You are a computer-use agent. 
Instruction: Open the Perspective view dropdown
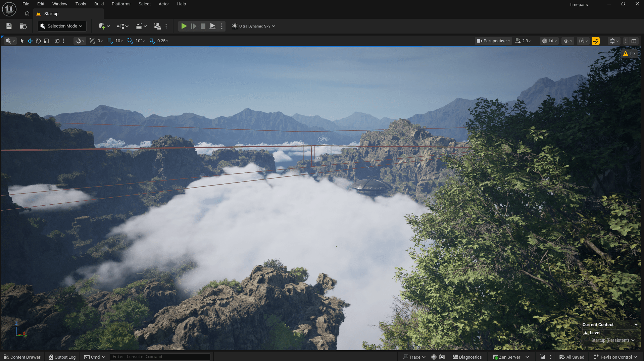[494, 41]
